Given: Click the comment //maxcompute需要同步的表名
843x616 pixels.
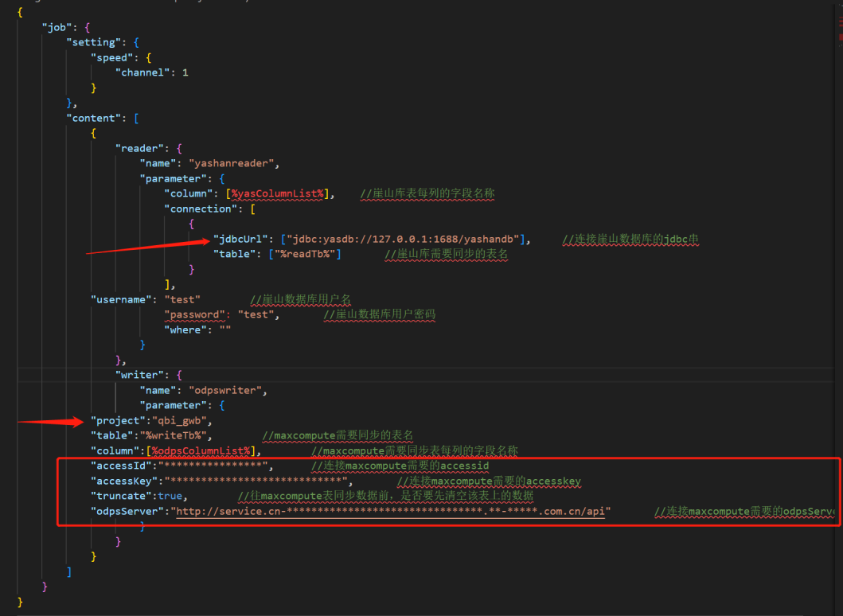Looking at the screenshot, I should pos(338,435).
